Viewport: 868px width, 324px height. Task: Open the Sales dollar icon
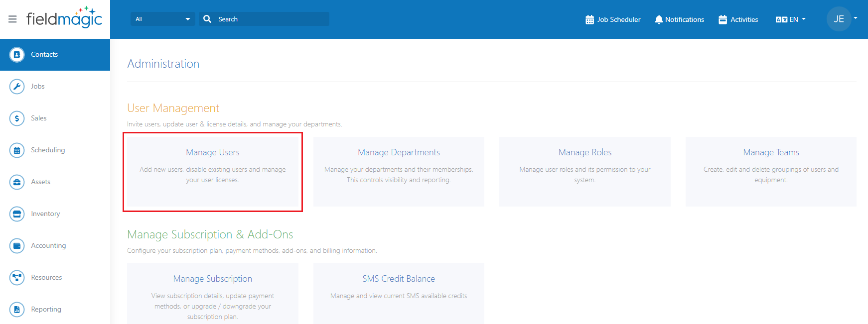(17, 118)
